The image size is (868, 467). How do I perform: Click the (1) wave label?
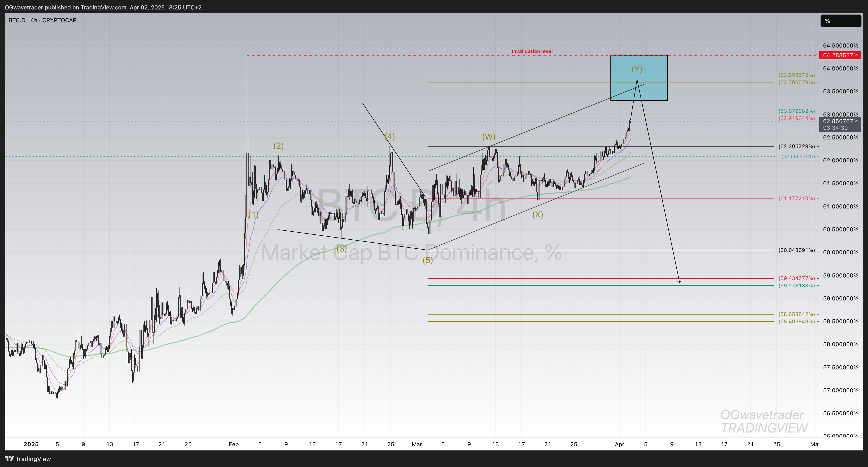(253, 215)
